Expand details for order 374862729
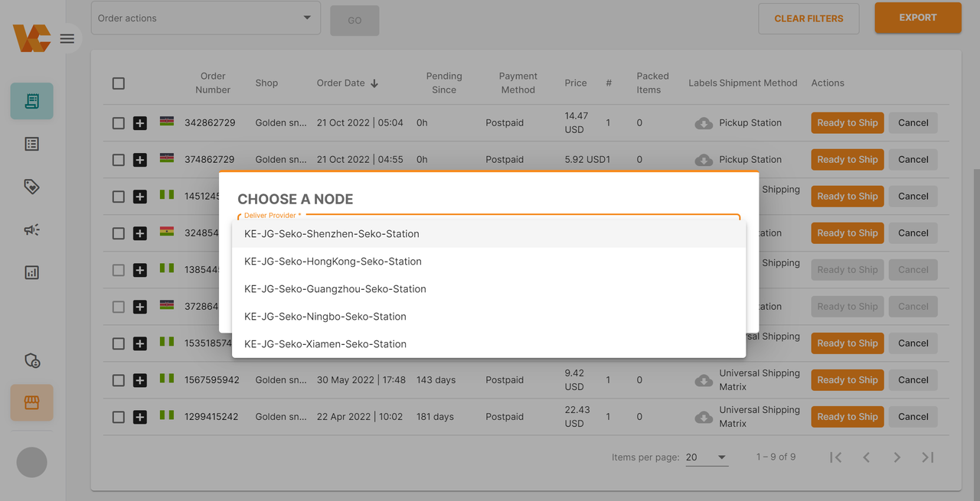Screen dimensions: 980x501 140,160
